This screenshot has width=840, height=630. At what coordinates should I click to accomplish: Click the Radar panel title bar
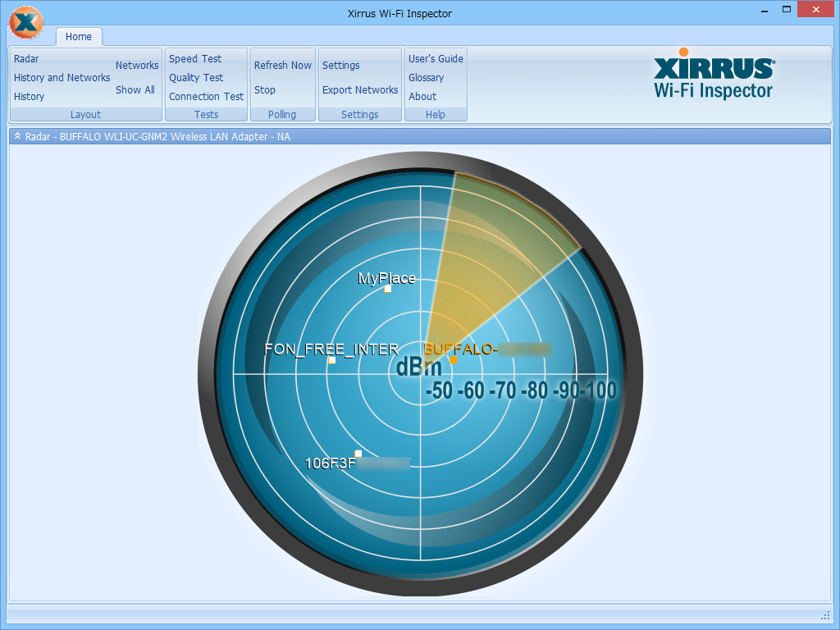click(x=420, y=136)
